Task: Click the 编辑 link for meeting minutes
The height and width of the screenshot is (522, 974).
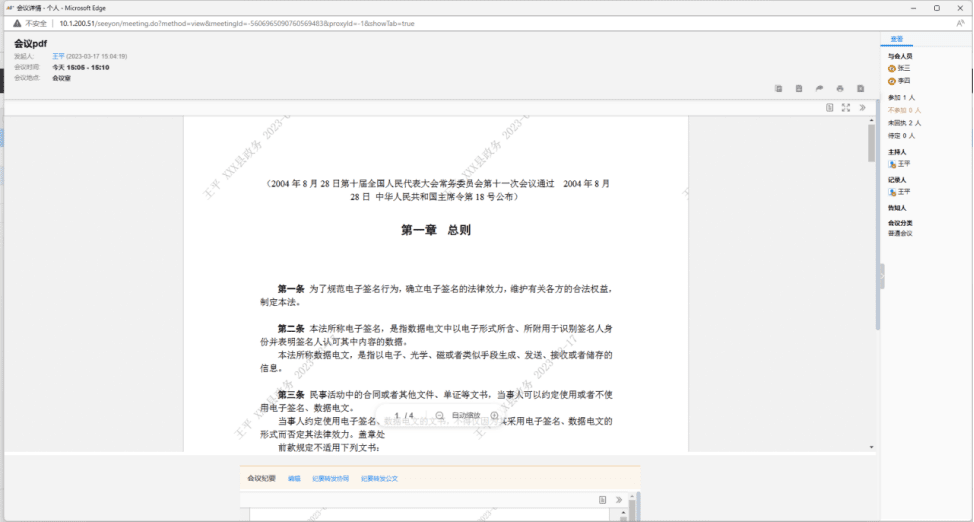Action: coord(294,478)
